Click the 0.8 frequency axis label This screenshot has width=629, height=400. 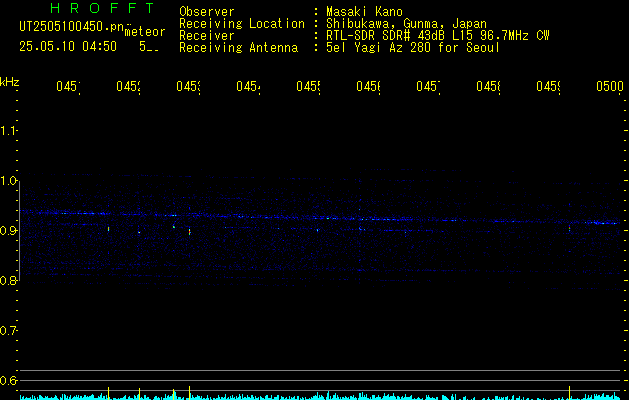pyautogui.click(x=8, y=280)
